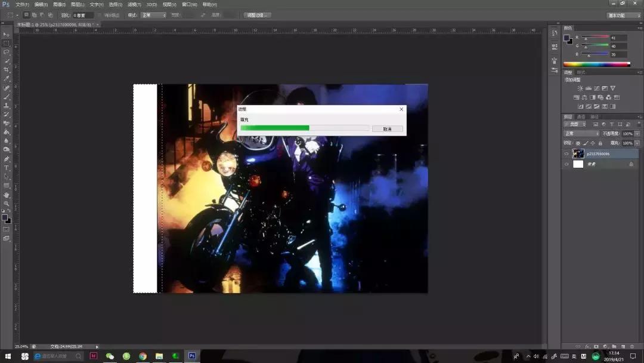Open the 滤镜 (Filter) menu
The image size is (644, 363).
pyautogui.click(x=134, y=4)
